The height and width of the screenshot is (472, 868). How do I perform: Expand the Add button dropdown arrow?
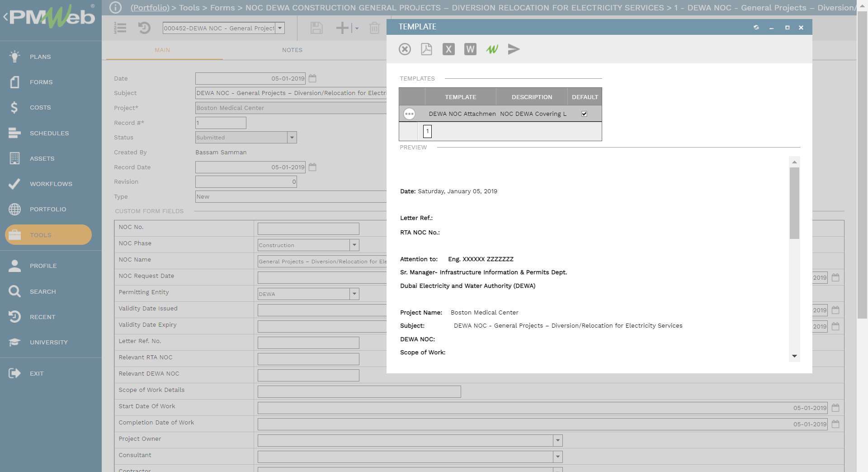[357, 28]
